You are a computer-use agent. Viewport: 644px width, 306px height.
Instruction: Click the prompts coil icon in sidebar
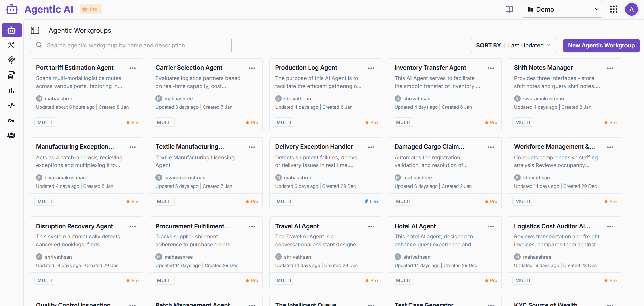[11, 60]
